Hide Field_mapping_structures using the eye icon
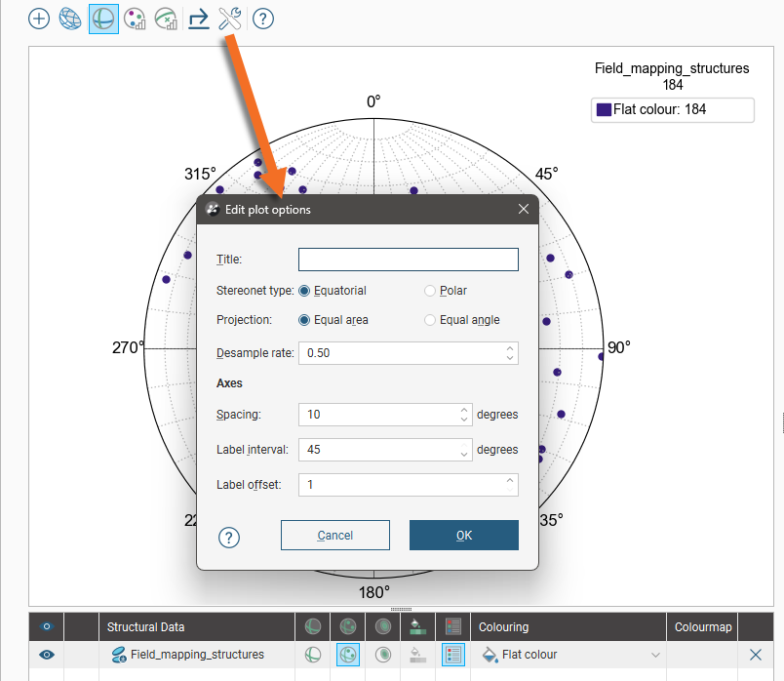Image resolution: width=784 pixels, height=681 pixels. click(47, 655)
